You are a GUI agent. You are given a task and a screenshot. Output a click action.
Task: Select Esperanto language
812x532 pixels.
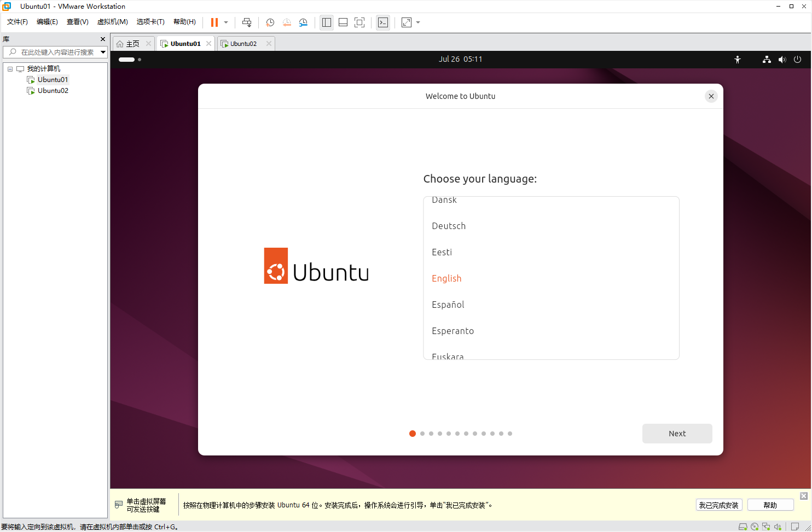(551, 331)
